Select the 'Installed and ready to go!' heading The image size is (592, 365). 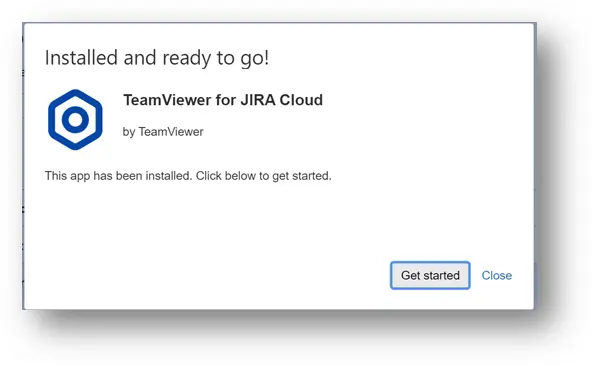pyautogui.click(x=157, y=58)
